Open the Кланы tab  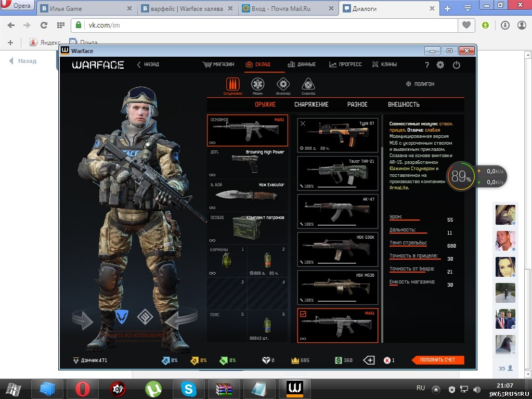point(384,64)
